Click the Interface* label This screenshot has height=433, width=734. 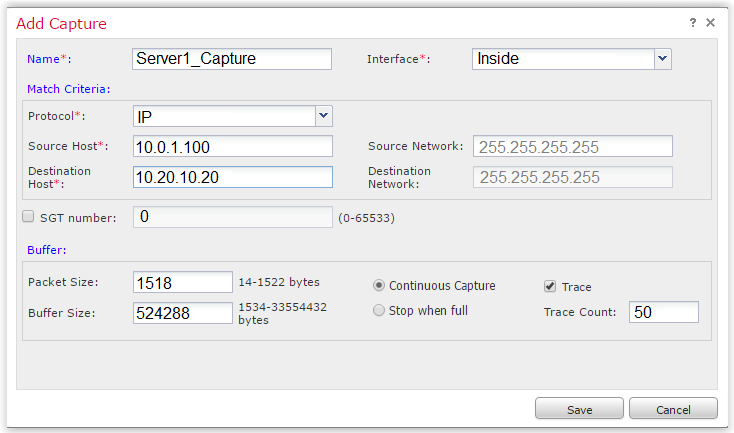[x=398, y=59]
